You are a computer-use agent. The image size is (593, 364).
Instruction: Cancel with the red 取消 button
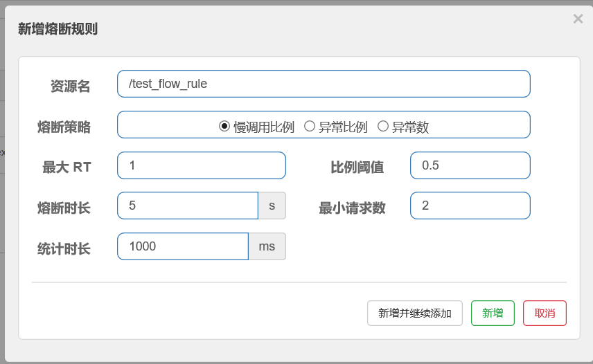tap(545, 313)
